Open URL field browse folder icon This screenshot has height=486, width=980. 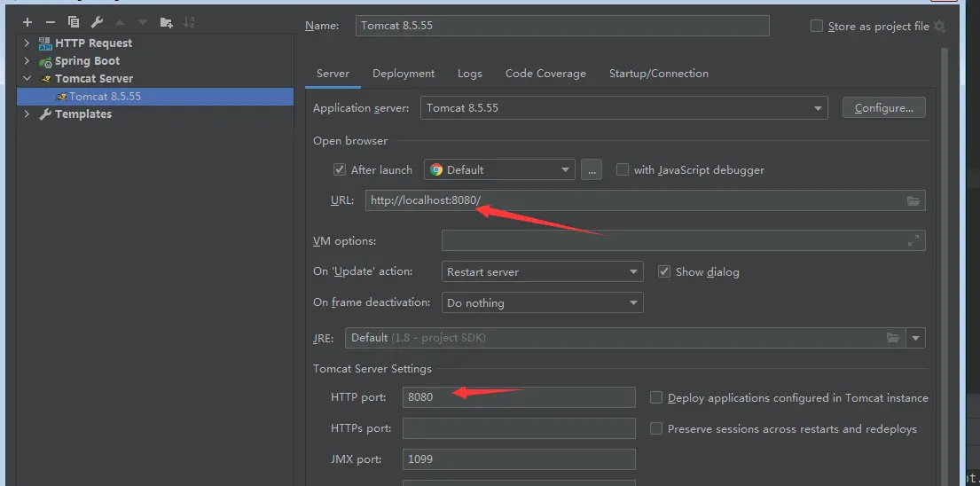pyautogui.click(x=913, y=200)
